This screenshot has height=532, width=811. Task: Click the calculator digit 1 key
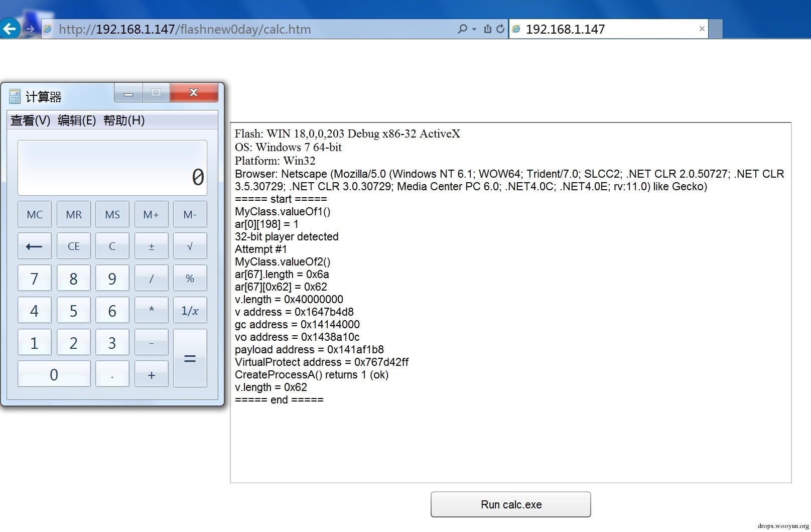pos(35,342)
